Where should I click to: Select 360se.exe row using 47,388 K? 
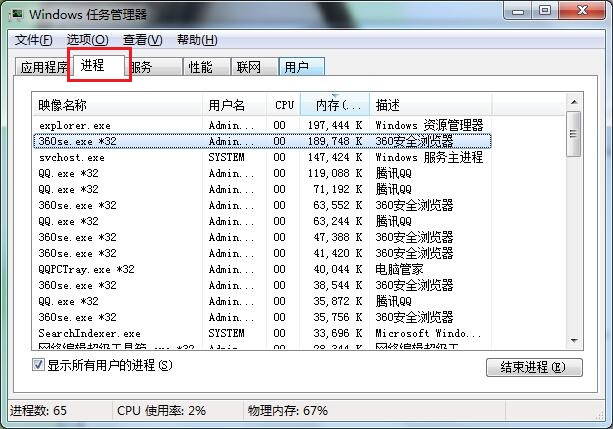[x=262, y=237]
